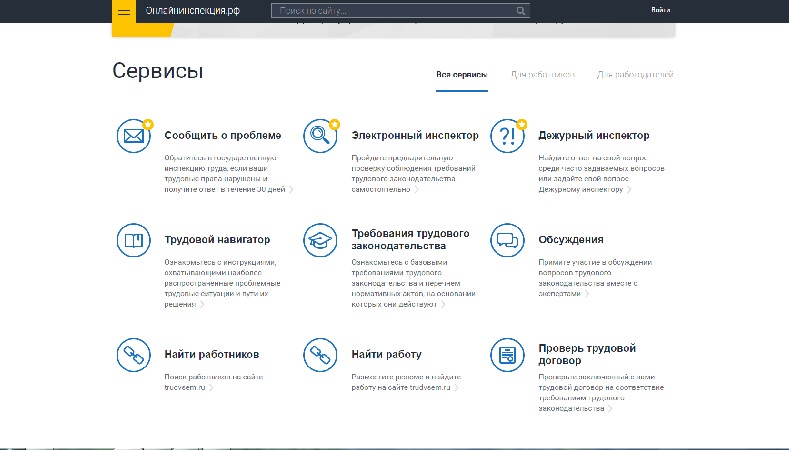Switch to the Для работников tab
Screen dimensions: 789x450
point(542,75)
